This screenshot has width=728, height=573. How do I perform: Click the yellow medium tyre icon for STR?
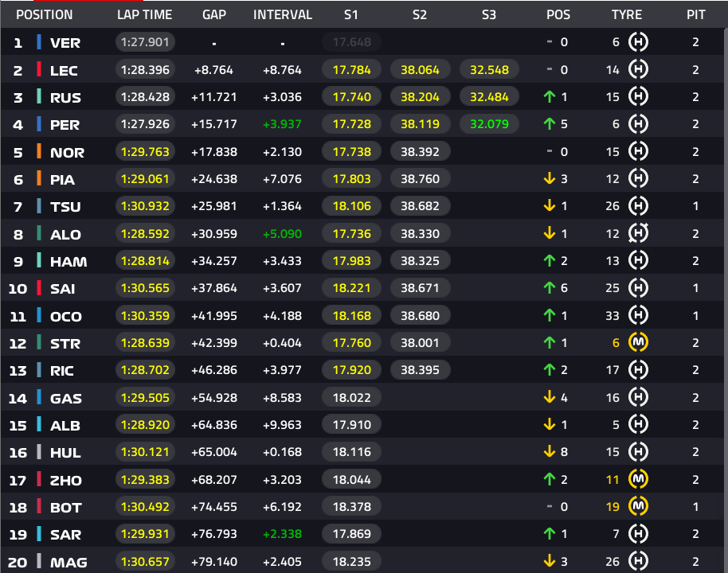pyautogui.click(x=638, y=342)
